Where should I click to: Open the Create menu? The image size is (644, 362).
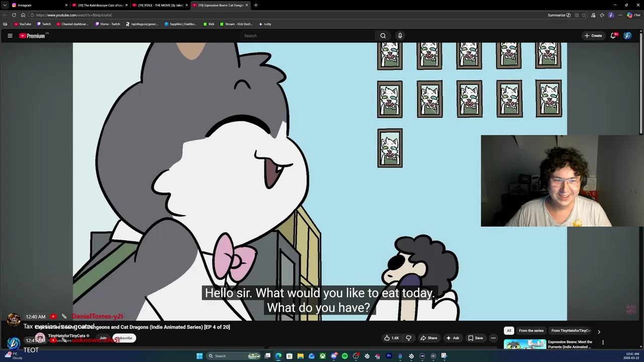point(593,36)
